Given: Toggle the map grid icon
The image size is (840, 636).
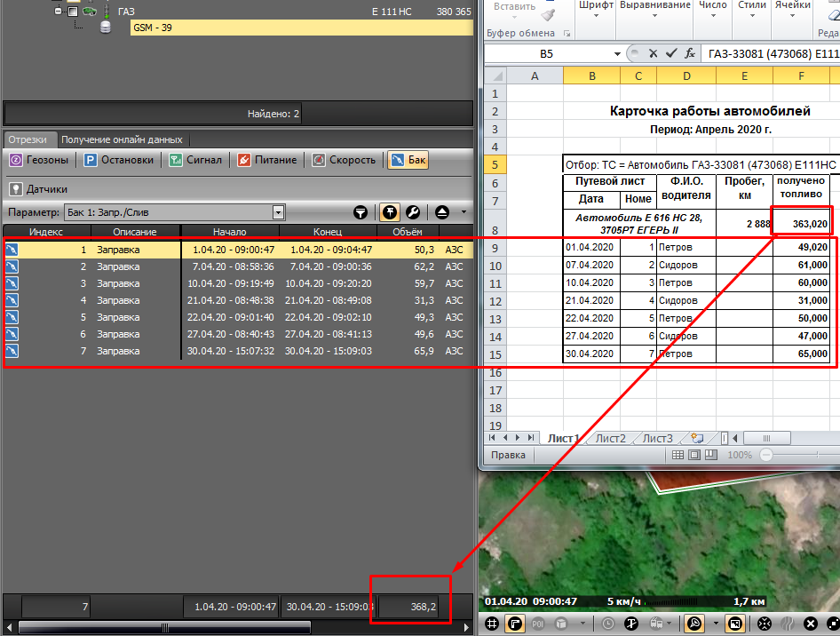Looking at the screenshot, I should (x=492, y=624).
